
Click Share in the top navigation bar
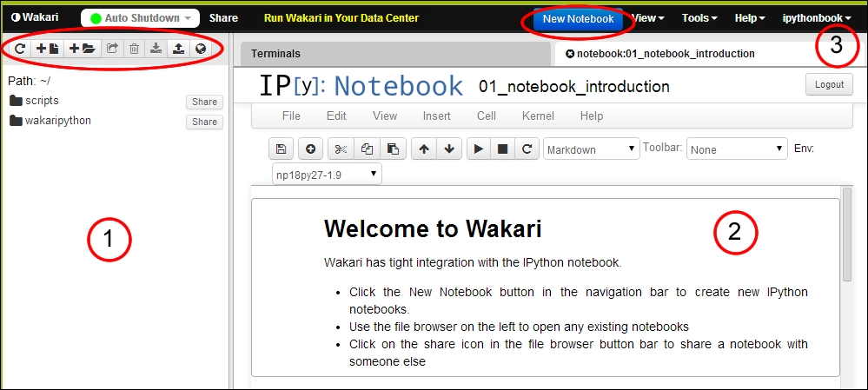point(223,17)
